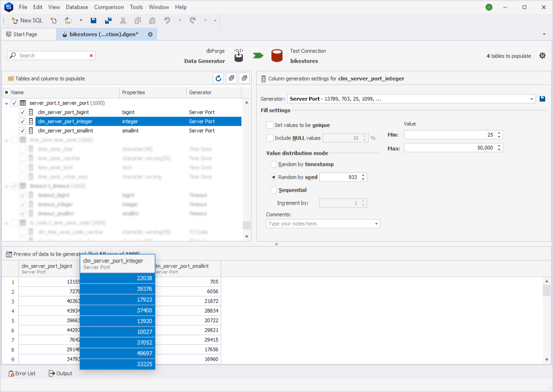
Task: Click the Expand All tree icon
Action: 232,78
